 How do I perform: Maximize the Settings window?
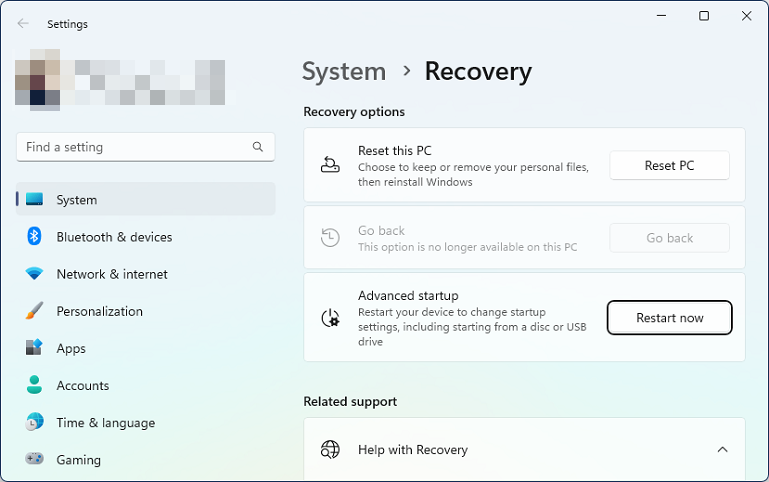pyautogui.click(x=704, y=16)
